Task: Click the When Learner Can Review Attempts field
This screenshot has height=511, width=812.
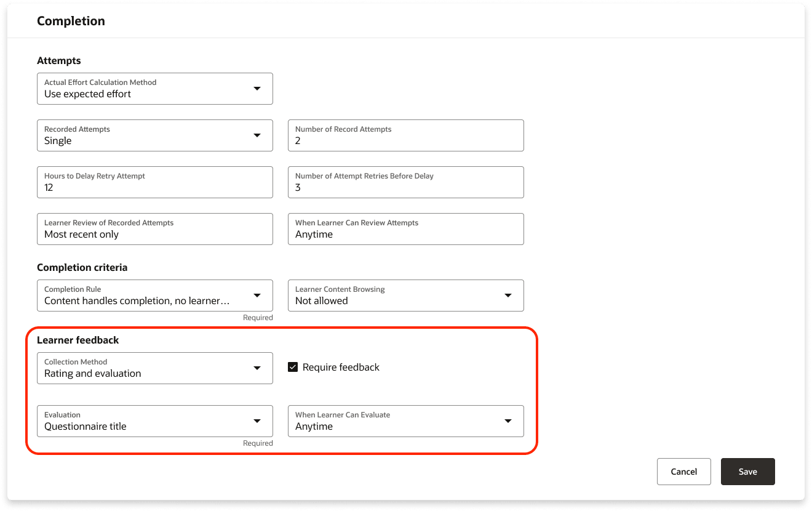Action: click(406, 229)
